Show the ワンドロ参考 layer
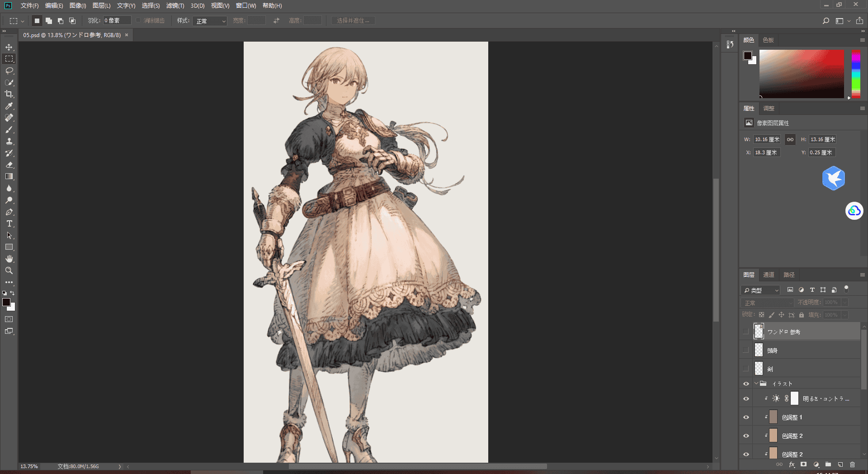 [x=746, y=332]
